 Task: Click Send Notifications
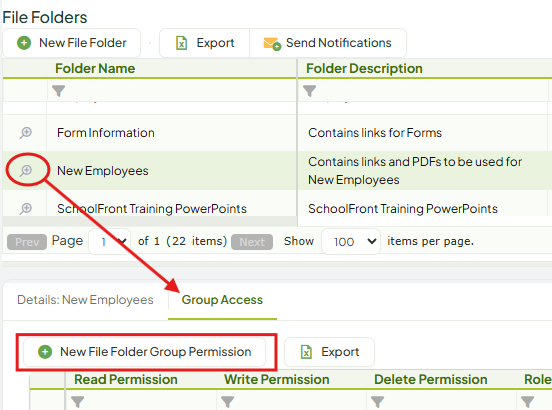[328, 43]
